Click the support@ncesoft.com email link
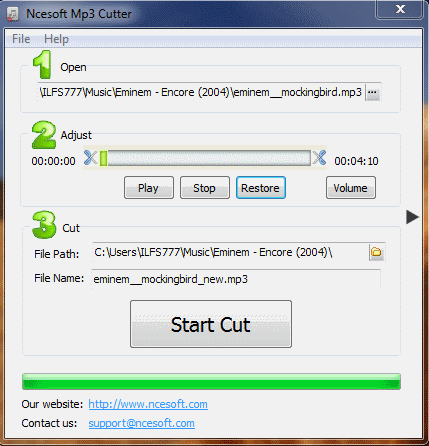429x446 pixels. [141, 423]
